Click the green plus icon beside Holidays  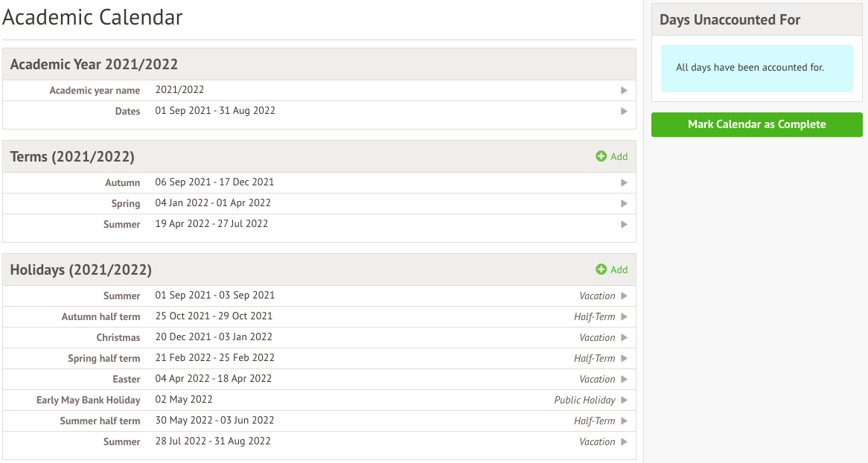601,269
